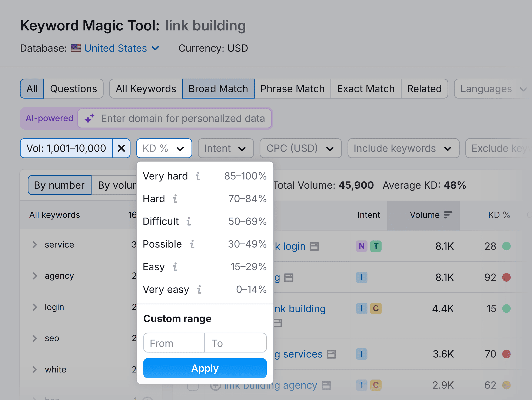
Task: Switch to the All Keywords tab
Action: tap(146, 89)
